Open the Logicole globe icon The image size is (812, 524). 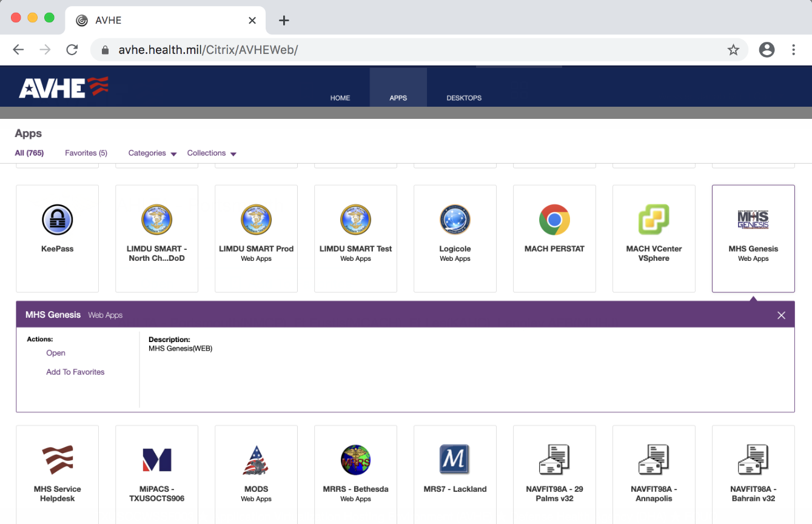(x=455, y=220)
